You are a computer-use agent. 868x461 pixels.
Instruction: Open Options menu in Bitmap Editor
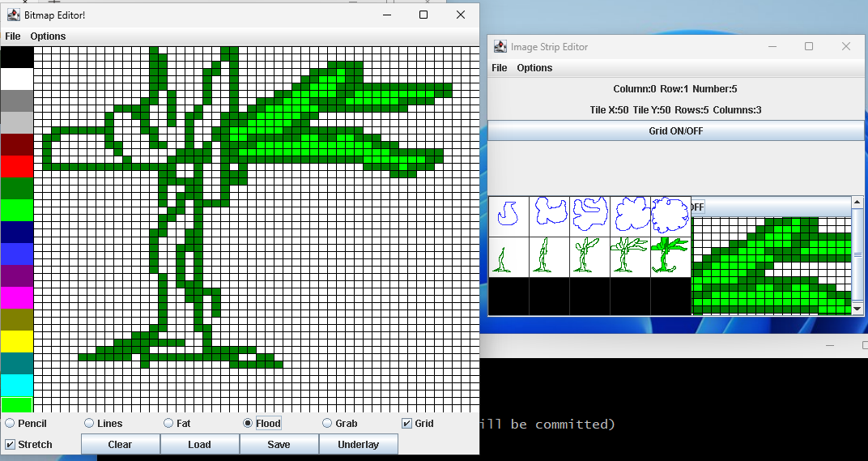click(x=48, y=36)
